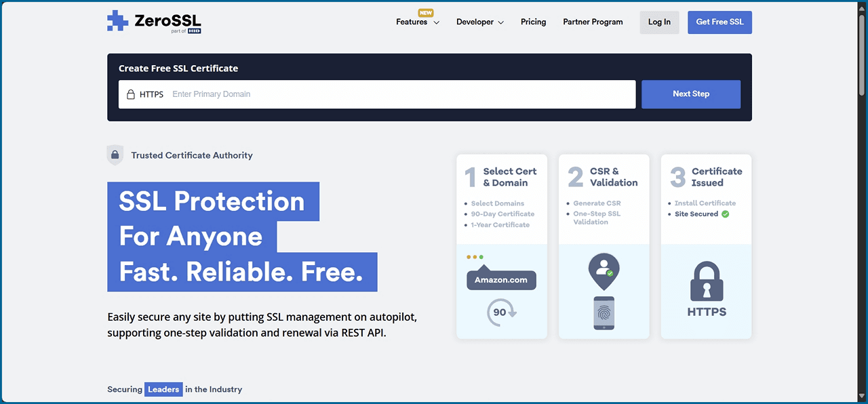Click the highlighted Leaders label
This screenshot has width=868, height=404.
[163, 390]
